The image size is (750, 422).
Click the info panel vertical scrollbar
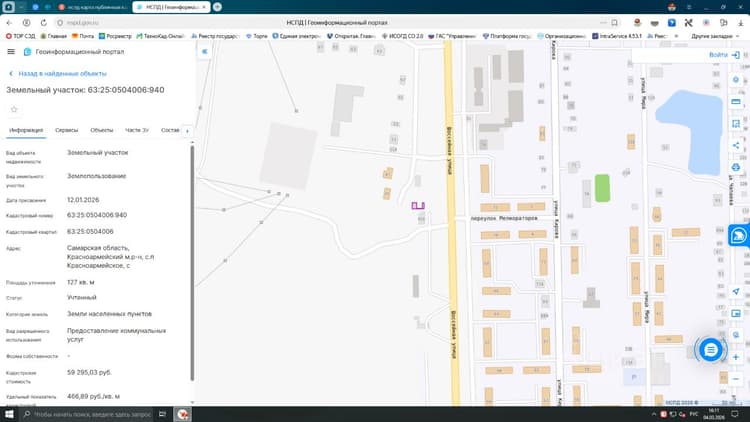(192, 263)
